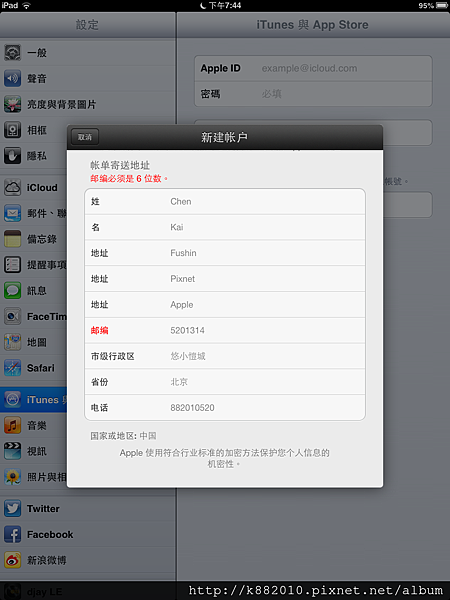Image resolution: width=450 pixels, height=600 pixels.
Task: Select the 備忘錄 row label
Action: [x=42, y=239]
